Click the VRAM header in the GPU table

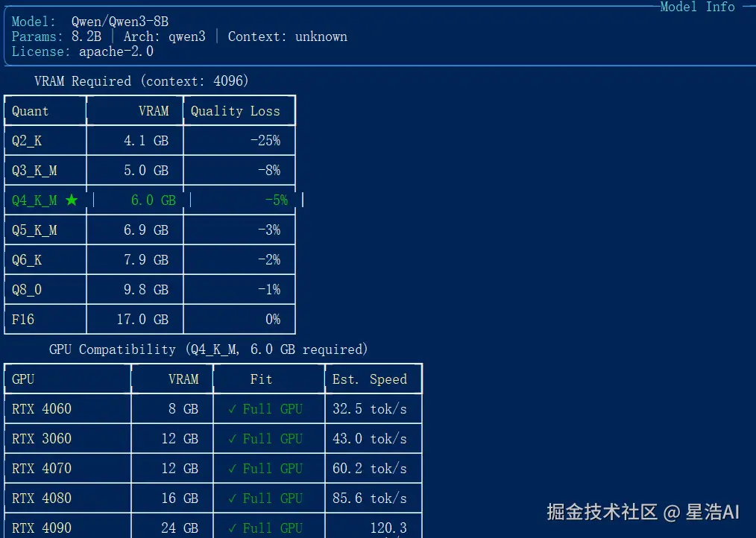183,379
